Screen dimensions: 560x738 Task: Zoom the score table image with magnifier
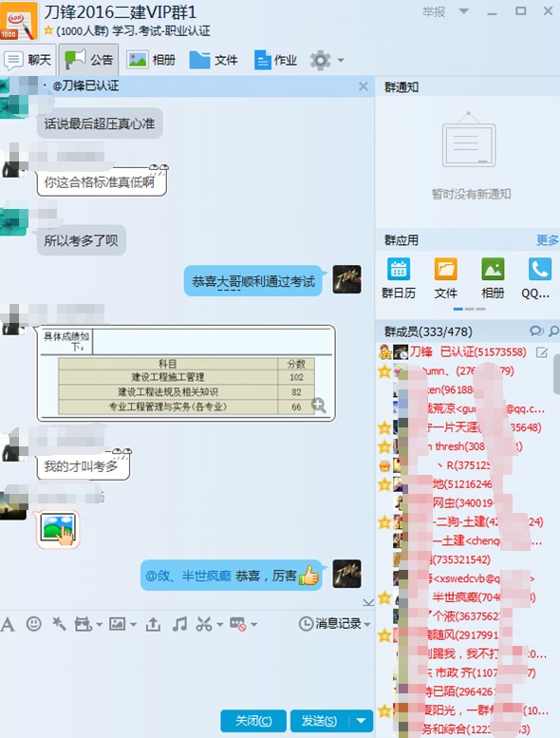point(319,406)
